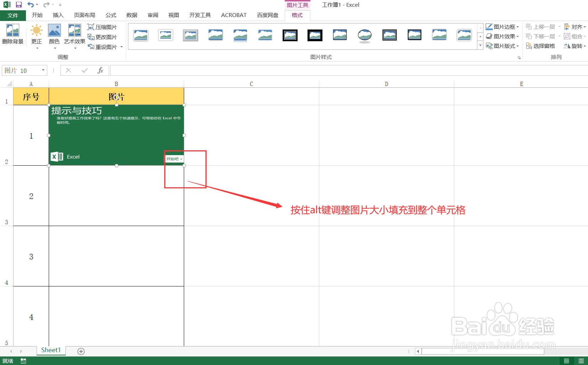Click Reset Picture (重设图片)
Viewport: 588px width, 365px height.
[102, 47]
